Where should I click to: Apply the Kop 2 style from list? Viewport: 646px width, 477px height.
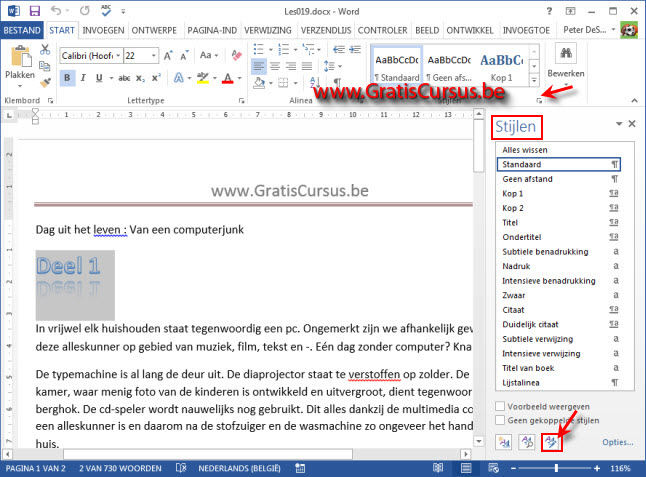(559, 208)
